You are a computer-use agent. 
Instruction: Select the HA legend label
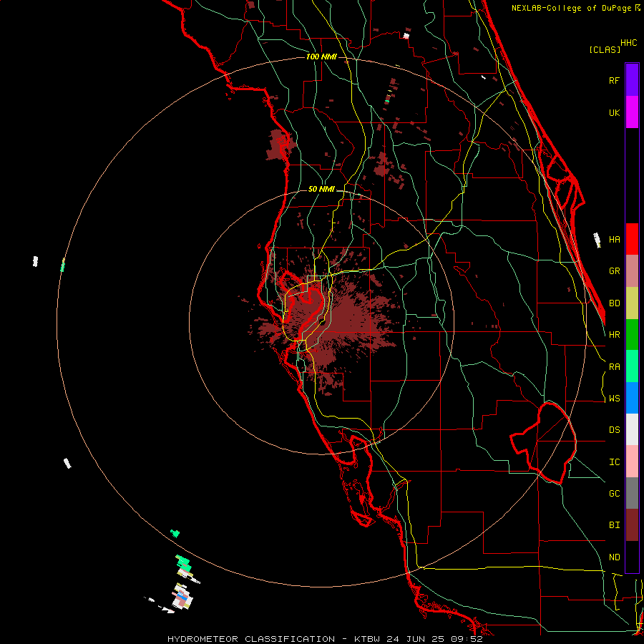(x=614, y=240)
